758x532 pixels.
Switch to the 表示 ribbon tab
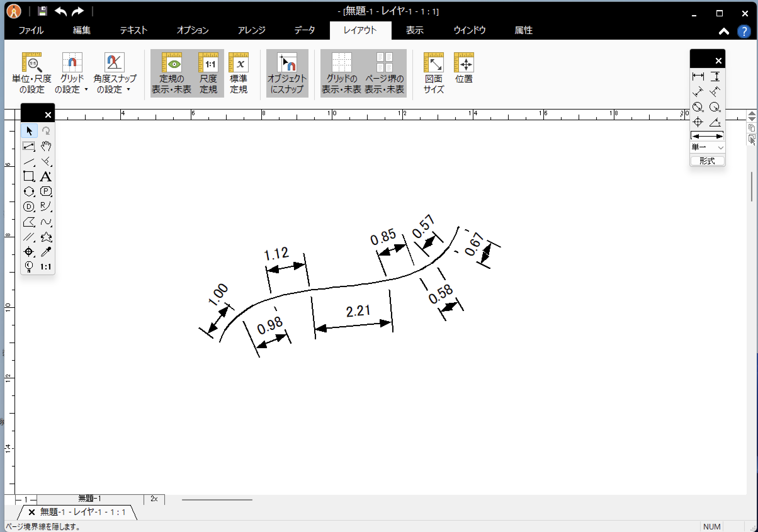point(414,31)
